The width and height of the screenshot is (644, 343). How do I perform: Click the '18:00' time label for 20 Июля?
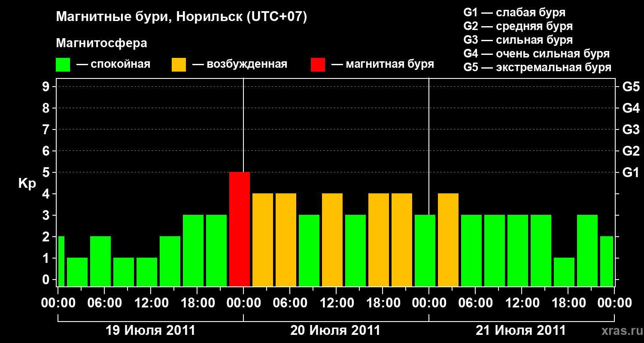coord(383,303)
